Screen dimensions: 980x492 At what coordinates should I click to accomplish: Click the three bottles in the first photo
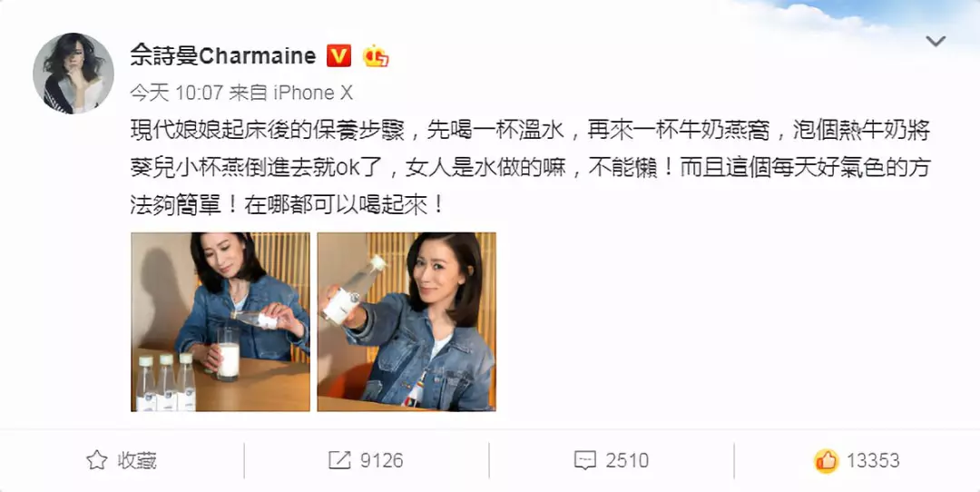pyautogui.click(x=166, y=382)
